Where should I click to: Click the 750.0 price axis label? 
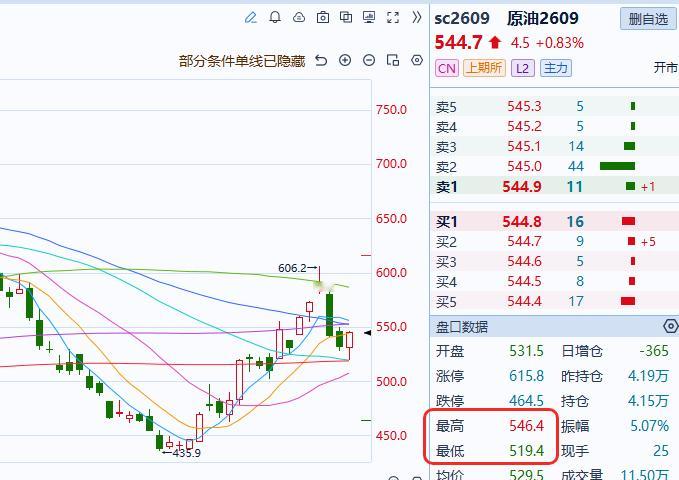[x=391, y=110]
